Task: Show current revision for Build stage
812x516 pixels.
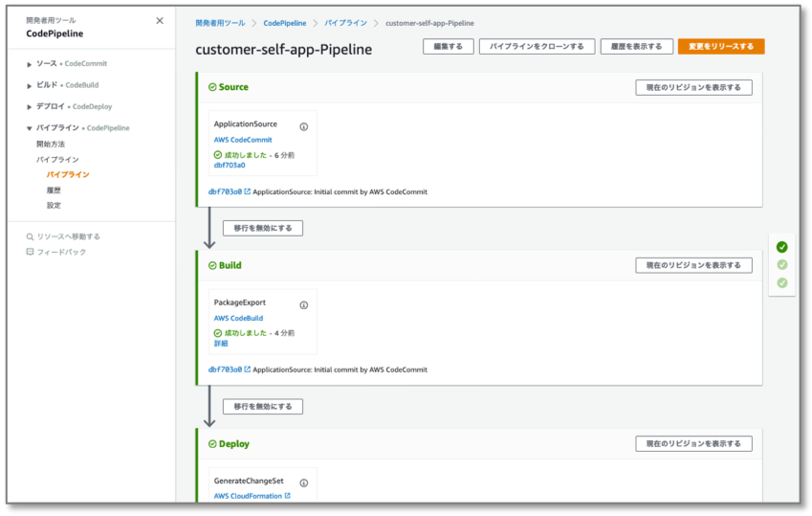Action: (693, 265)
